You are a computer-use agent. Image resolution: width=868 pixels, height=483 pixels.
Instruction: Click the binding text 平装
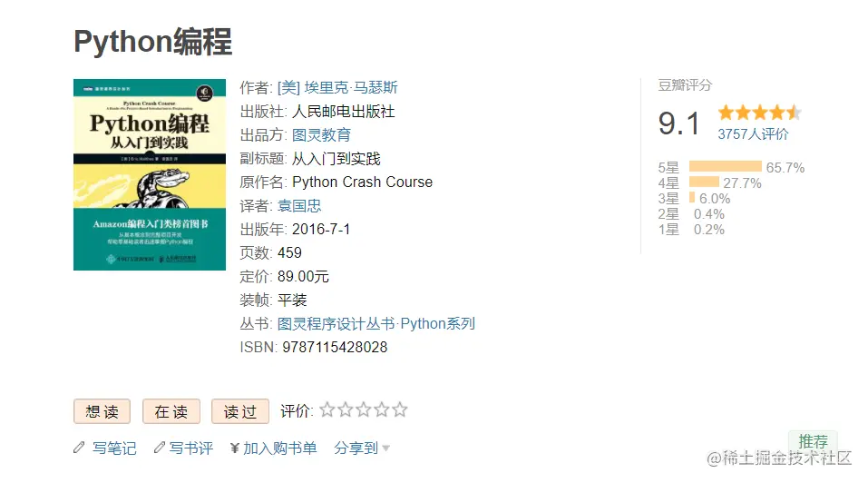(292, 301)
